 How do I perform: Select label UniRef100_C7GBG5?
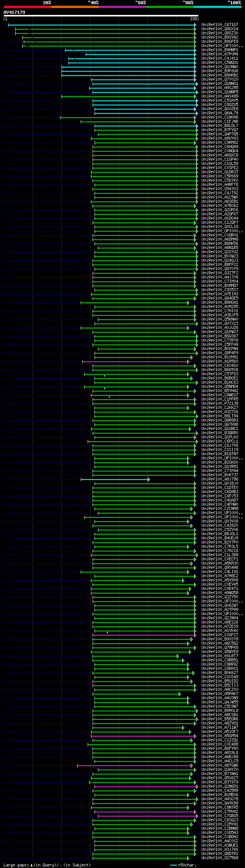pyautogui.click(x=219, y=816)
